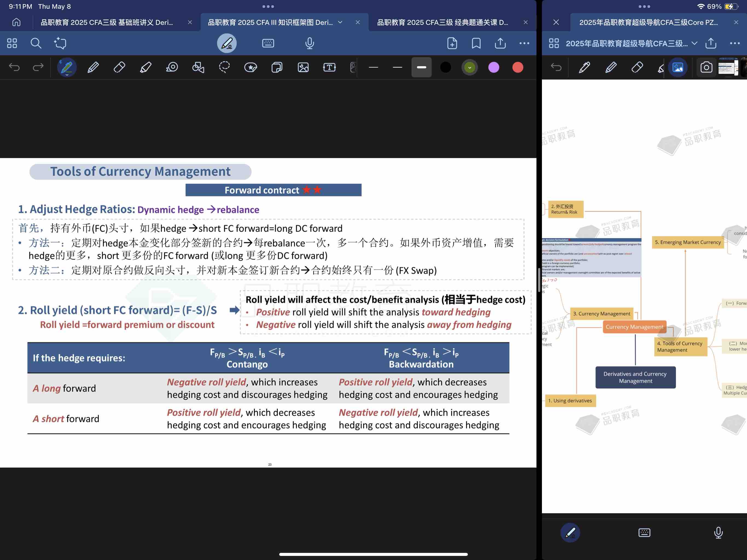Image resolution: width=747 pixels, height=560 pixels.
Task: Select the smart pen tool
Action: (66, 67)
